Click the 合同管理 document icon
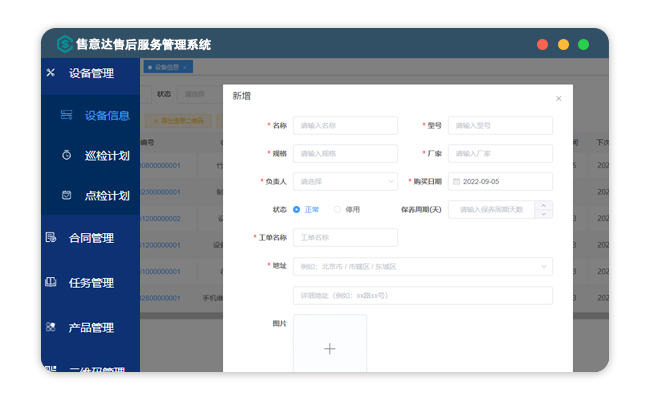This screenshot has height=400, width=650. pos(51,237)
